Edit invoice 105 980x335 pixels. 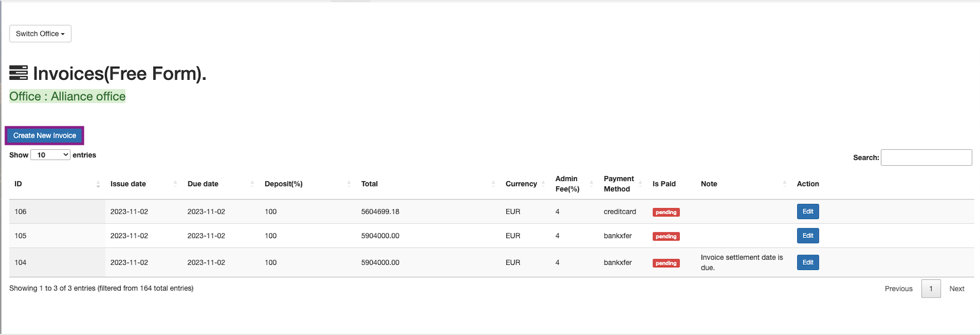pyautogui.click(x=807, y=236)
